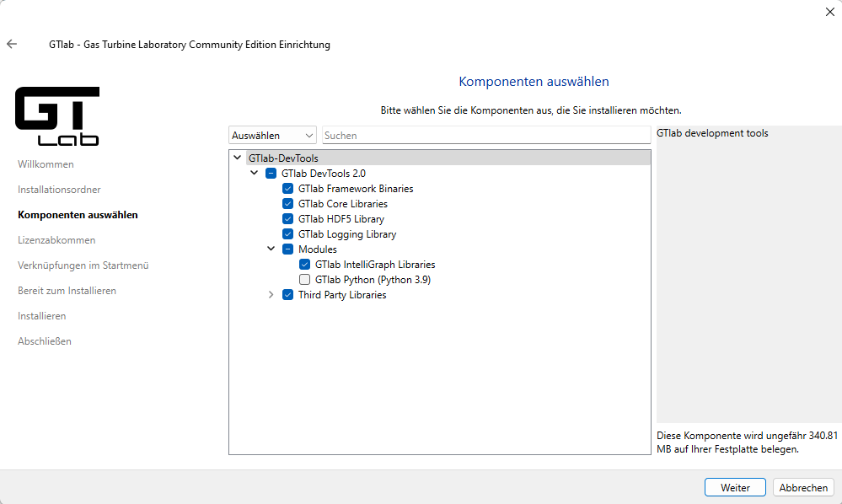Screen dimensions: 842x504
Task: Uncheck GTlab Logging Library
Action: (x=287, y=234)
